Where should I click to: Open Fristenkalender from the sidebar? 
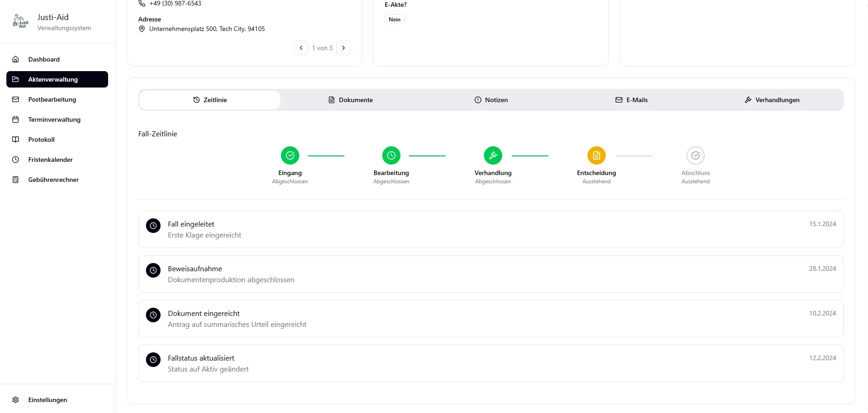click(x=50, y=160)
